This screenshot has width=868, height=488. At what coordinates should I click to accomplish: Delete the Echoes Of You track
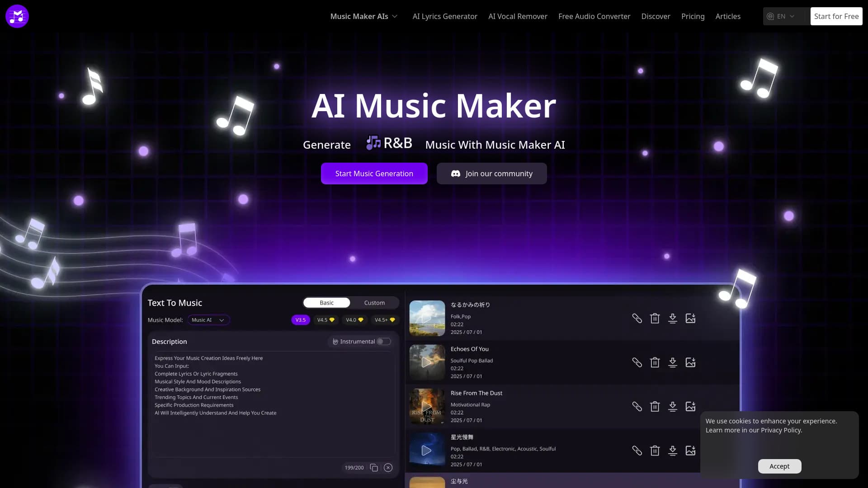655,362
